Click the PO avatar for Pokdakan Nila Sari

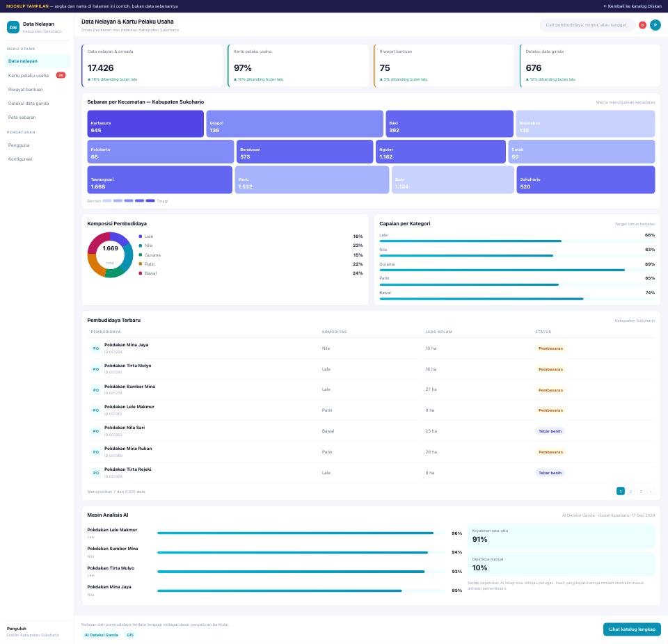(x=96, y=431)
